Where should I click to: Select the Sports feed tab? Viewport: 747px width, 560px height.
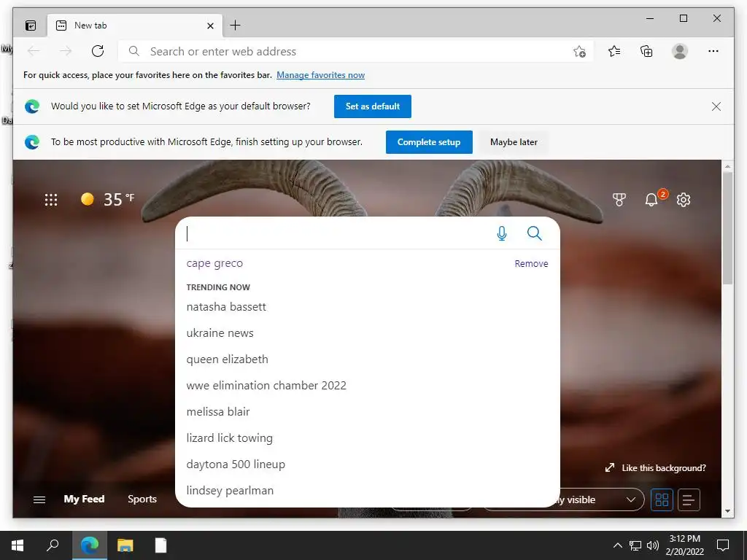tap(142, 499)
